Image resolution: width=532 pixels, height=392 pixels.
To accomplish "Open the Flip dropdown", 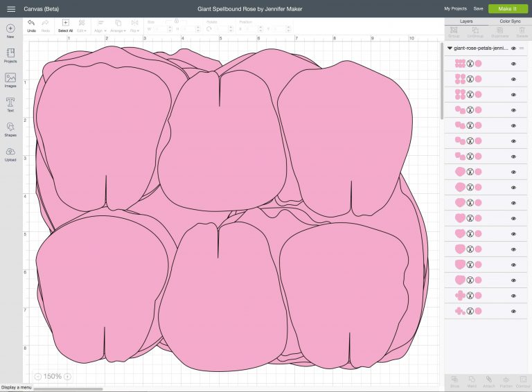I will (x=134, y=25).
